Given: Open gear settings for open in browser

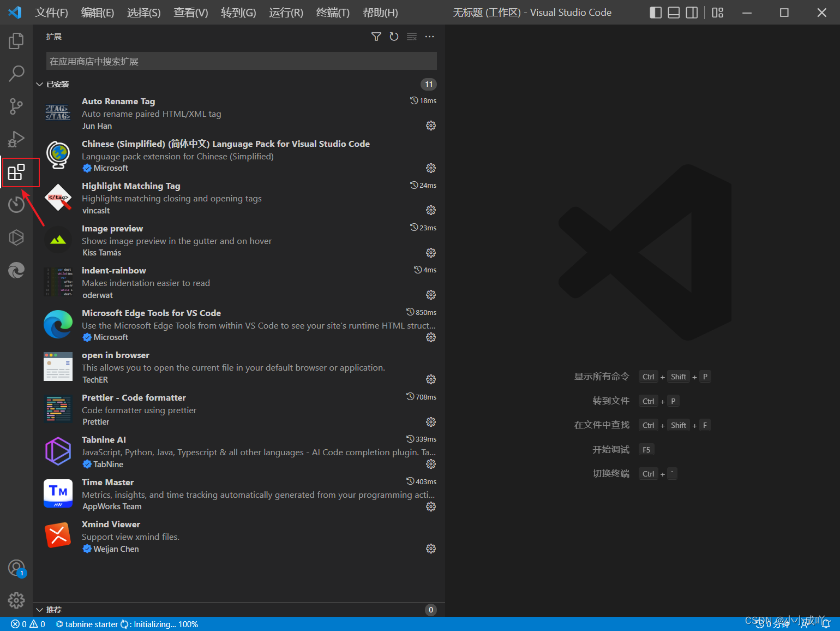Looking at the screenshot, I should click(431, 379).
